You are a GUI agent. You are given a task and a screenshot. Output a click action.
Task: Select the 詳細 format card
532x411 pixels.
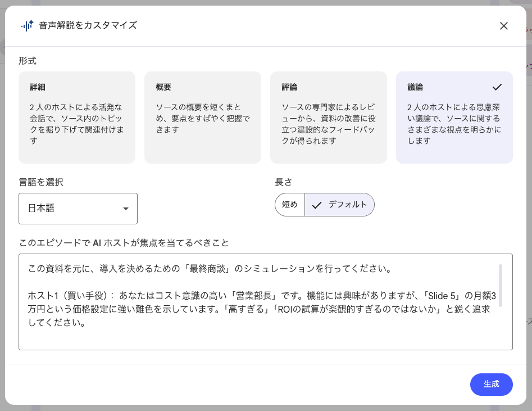click(x=77, y=117)
